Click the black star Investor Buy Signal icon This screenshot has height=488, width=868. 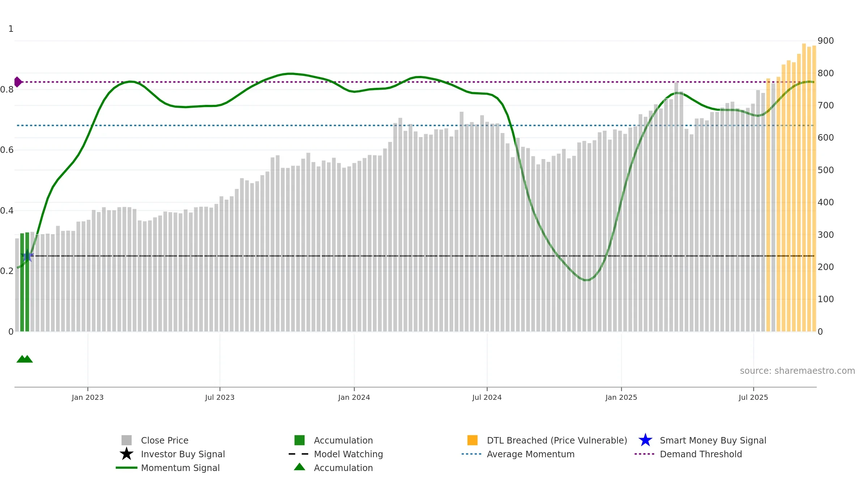pyautogui.click(x=127, y=454)
